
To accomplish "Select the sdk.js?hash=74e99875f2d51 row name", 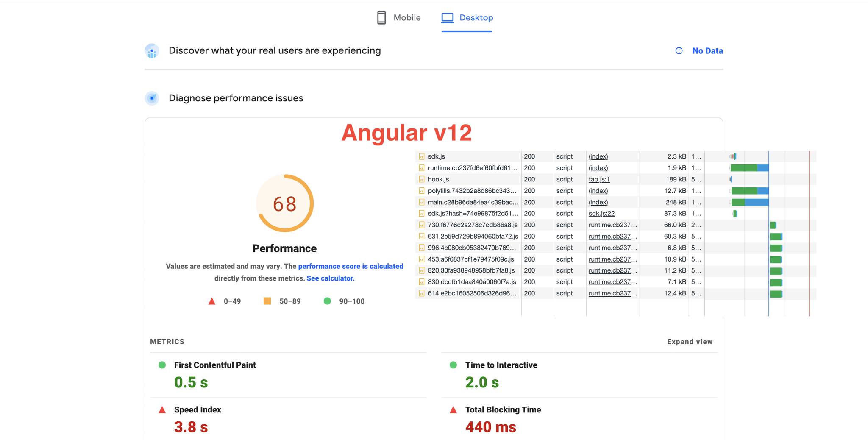I will (x=473, y=214).
